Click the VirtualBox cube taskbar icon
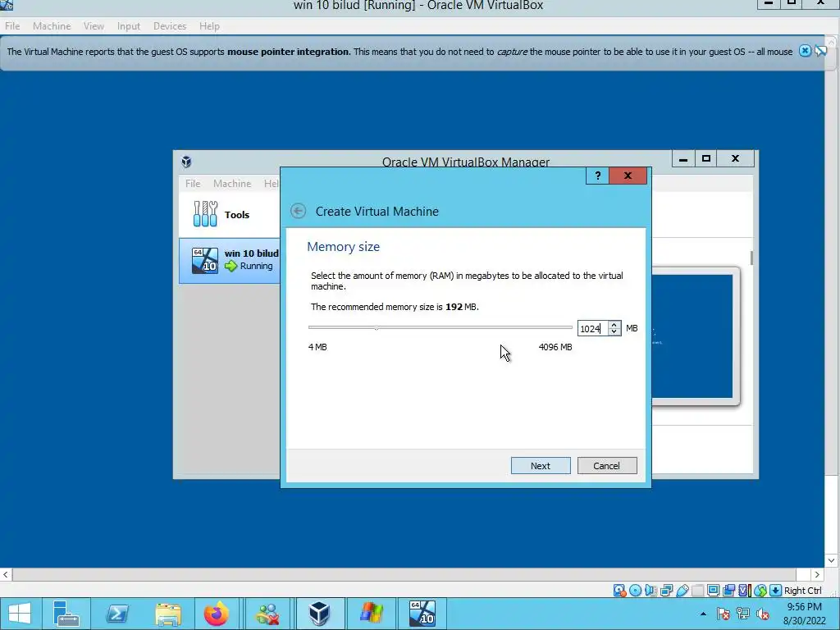840x630 pixels. 319,614
